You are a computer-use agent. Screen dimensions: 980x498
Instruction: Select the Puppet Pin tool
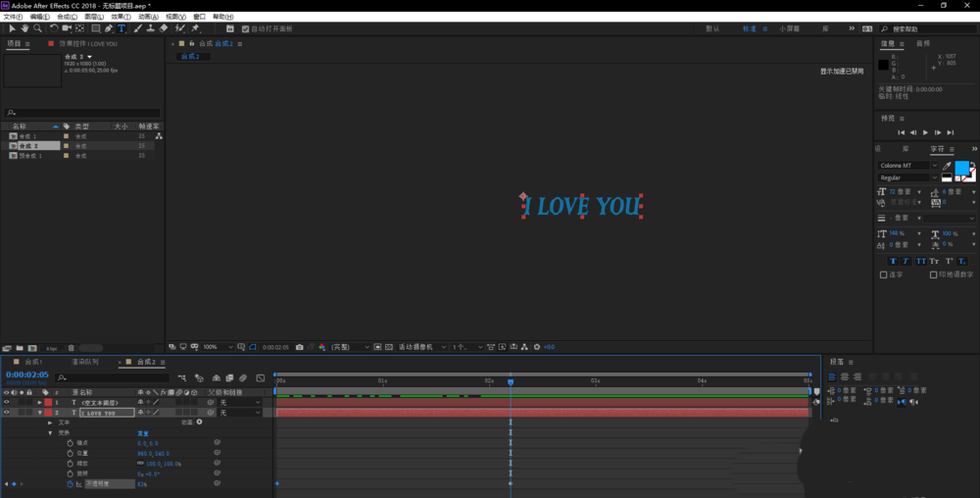(195, 28)
